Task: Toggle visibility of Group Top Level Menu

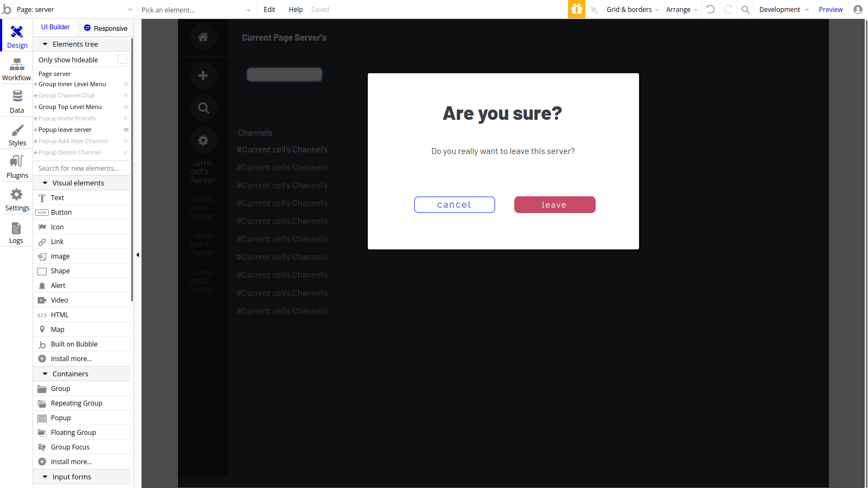Action: [125, 107]
